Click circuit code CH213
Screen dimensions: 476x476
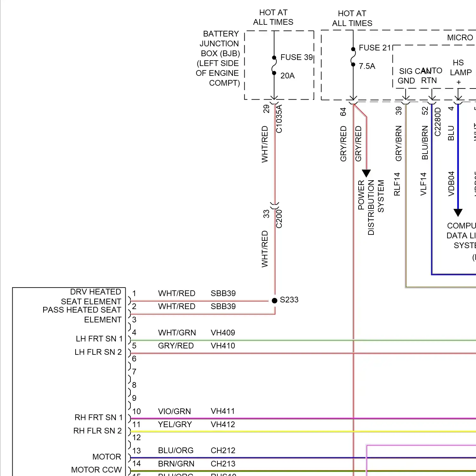pyautogui.click(x=223, y=464)
